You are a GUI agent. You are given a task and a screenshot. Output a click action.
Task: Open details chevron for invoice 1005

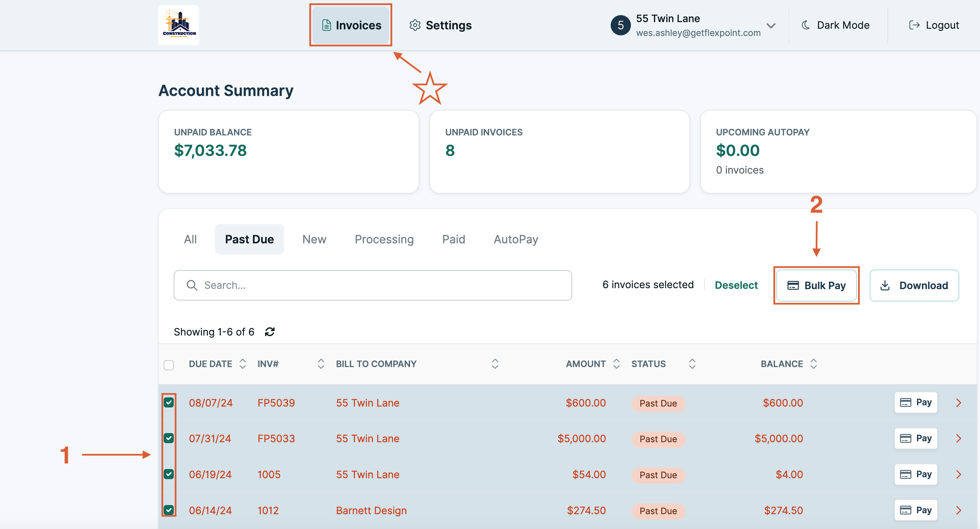coord(959,474)
